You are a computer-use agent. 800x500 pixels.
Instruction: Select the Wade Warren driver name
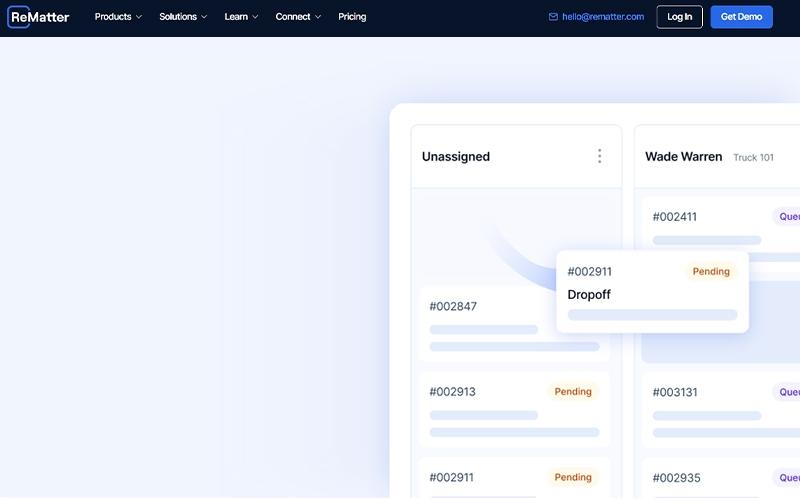coord(683,157)
